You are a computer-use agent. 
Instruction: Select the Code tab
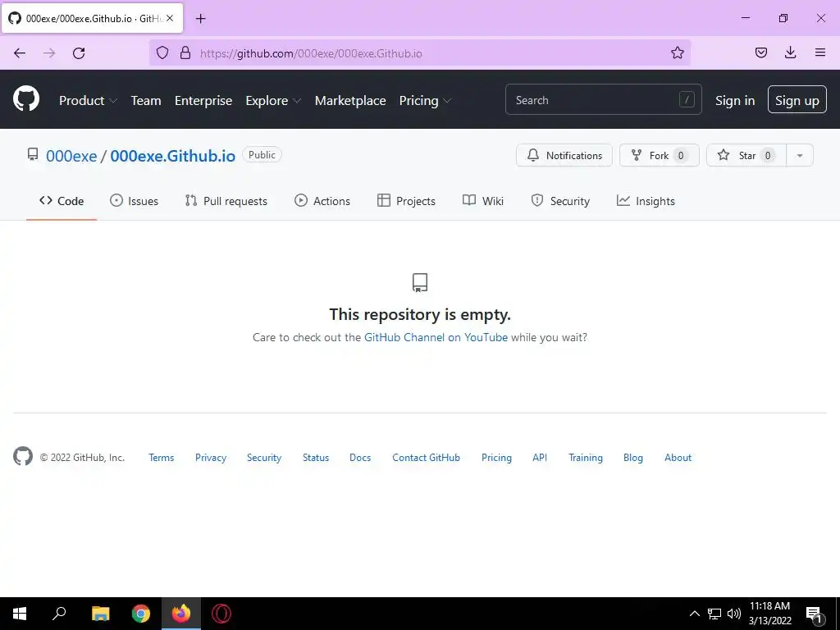click(x=62, y=201)
